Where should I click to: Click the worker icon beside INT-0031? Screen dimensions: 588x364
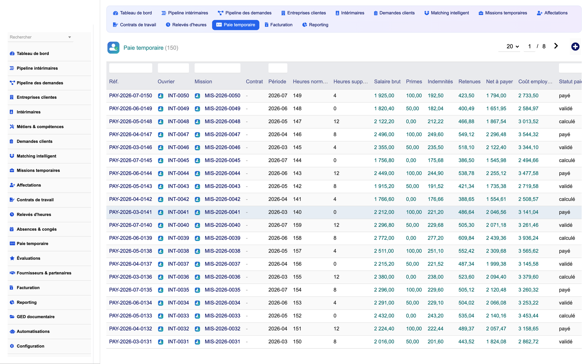161,342
